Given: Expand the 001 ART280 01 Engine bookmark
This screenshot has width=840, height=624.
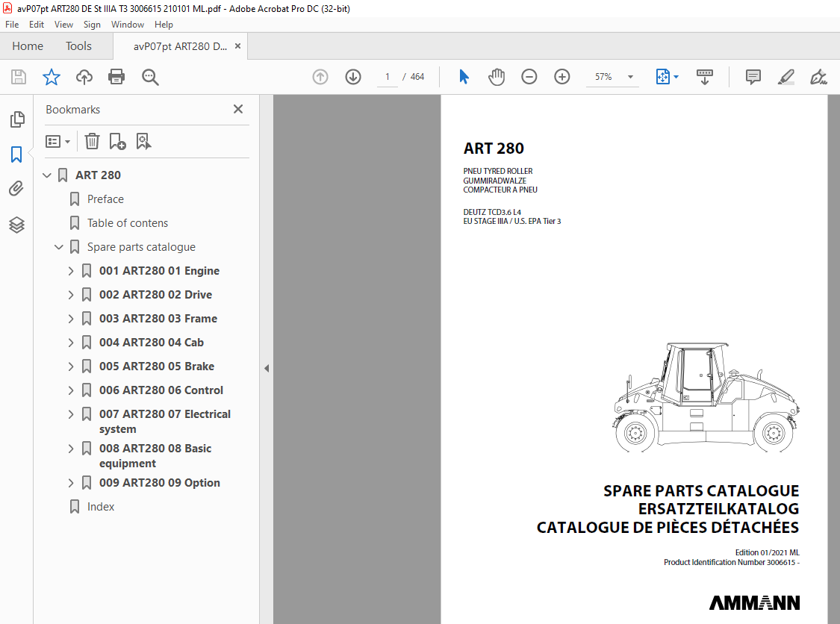Looking at the screenshot, I should 71,271.
